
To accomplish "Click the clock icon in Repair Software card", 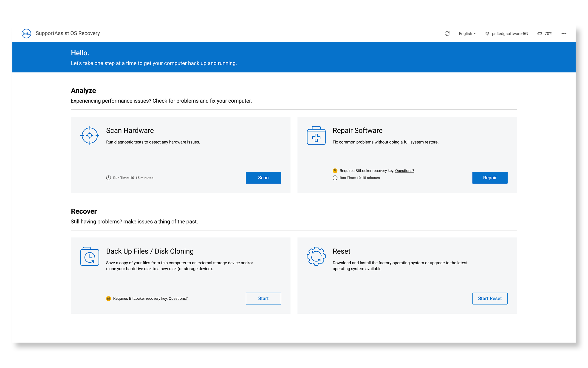I will [335, 178].
